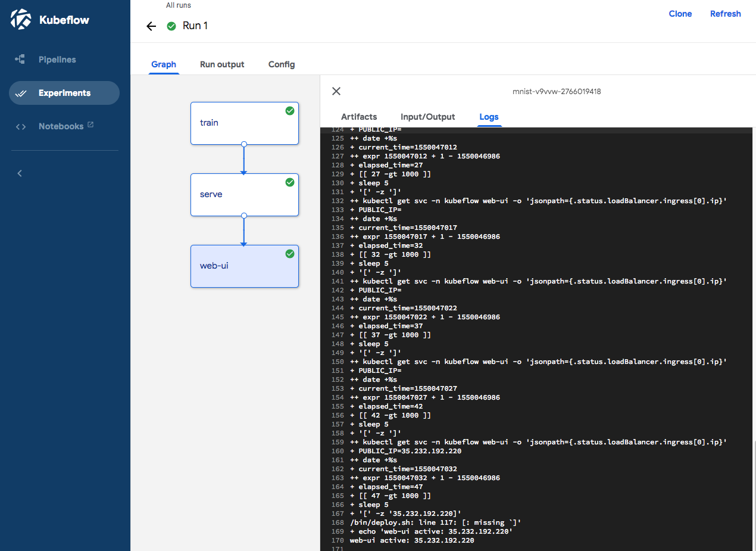Screen dimensions: 756x551
Task: Click the log panel vertical scrollbar
Action: coord(754,494)
